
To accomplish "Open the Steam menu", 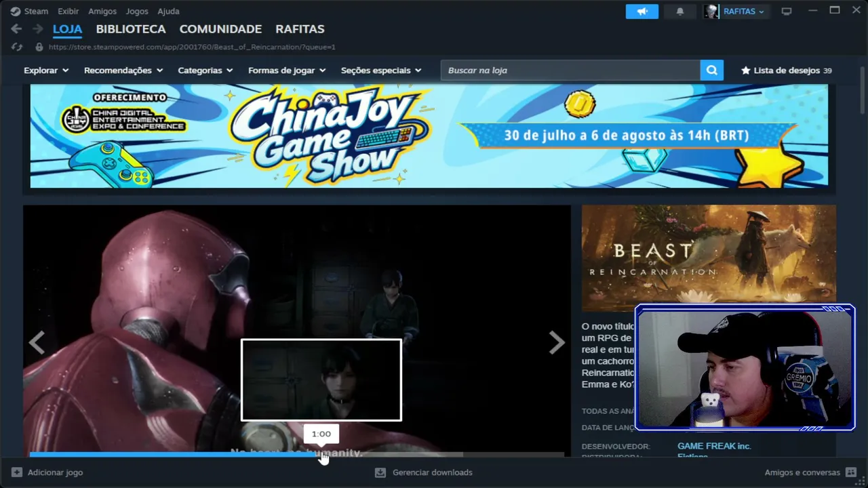I will click(36, 12).
